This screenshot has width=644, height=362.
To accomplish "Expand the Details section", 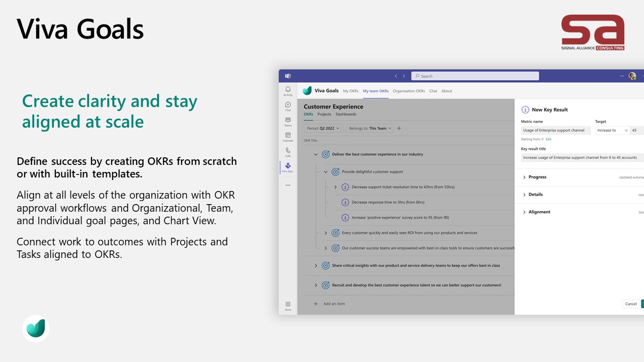I will [524, 195].
